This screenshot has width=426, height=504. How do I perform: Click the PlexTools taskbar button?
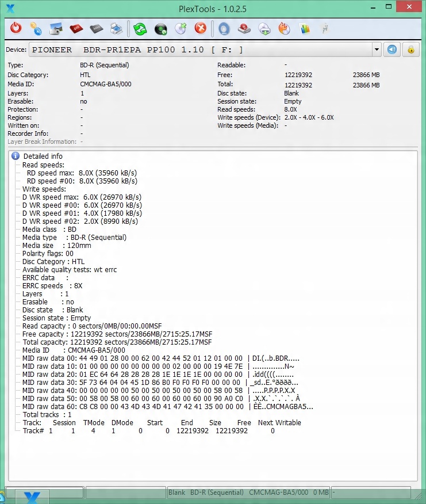35,497
